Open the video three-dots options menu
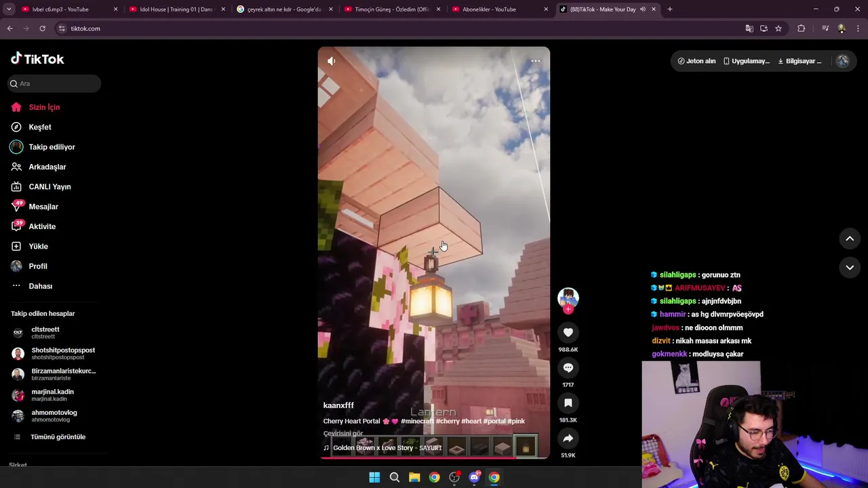 [x=536, y=61]
